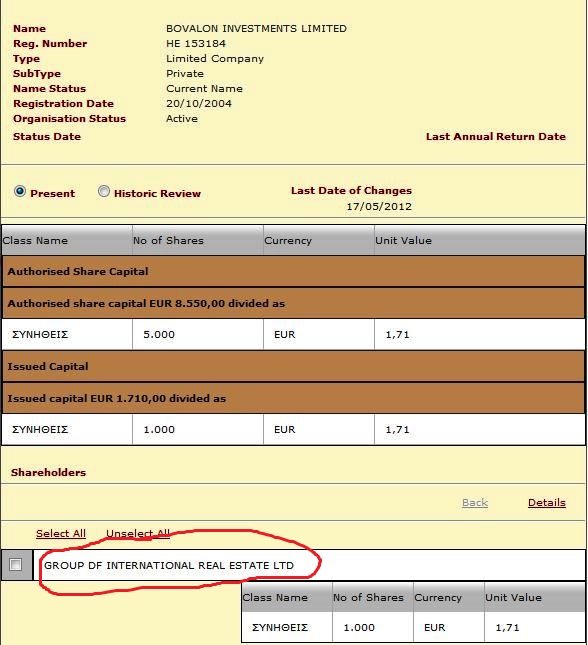Screen dimensions: 588x645
Task: Click the Shareholders section heading
Action: click(49, 472)
